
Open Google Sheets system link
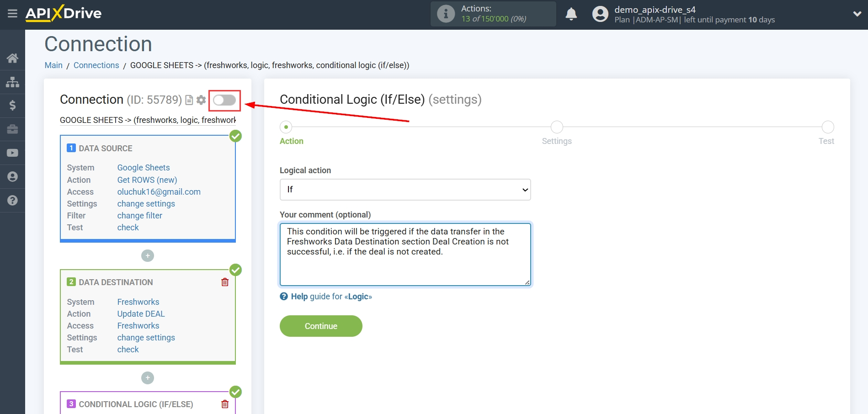[144, 168]
